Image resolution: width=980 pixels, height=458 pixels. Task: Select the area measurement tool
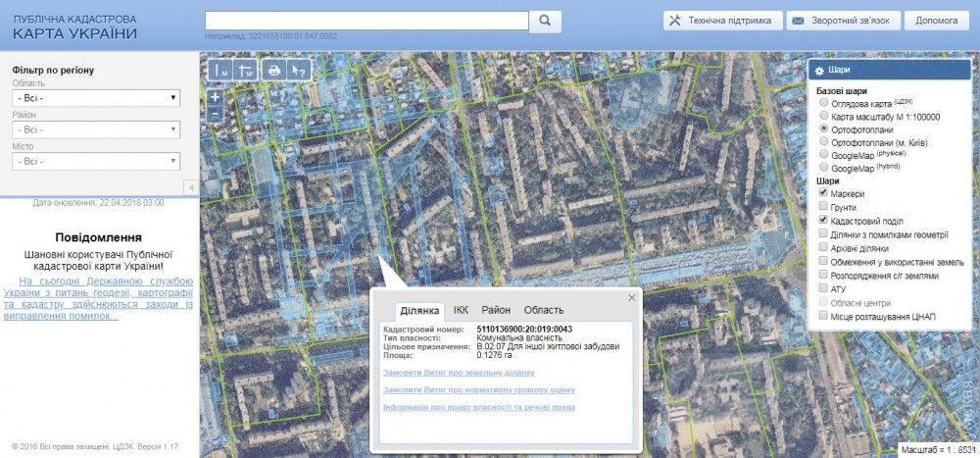246,71
